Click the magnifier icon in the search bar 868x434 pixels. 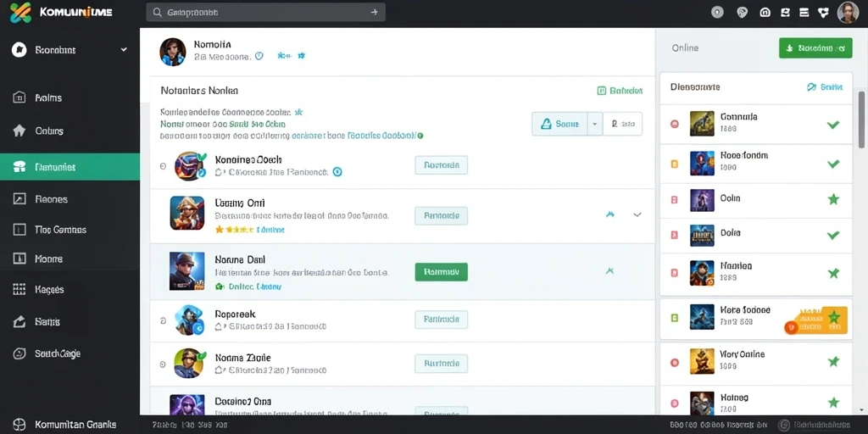157,12
